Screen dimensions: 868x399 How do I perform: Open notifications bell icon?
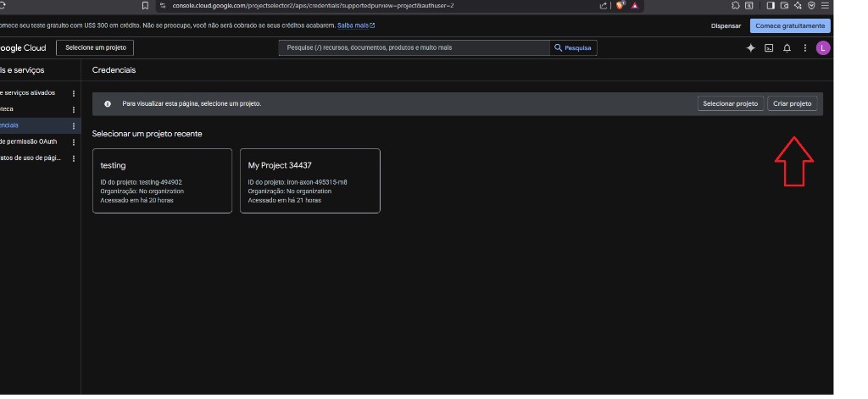coord(787,48)
